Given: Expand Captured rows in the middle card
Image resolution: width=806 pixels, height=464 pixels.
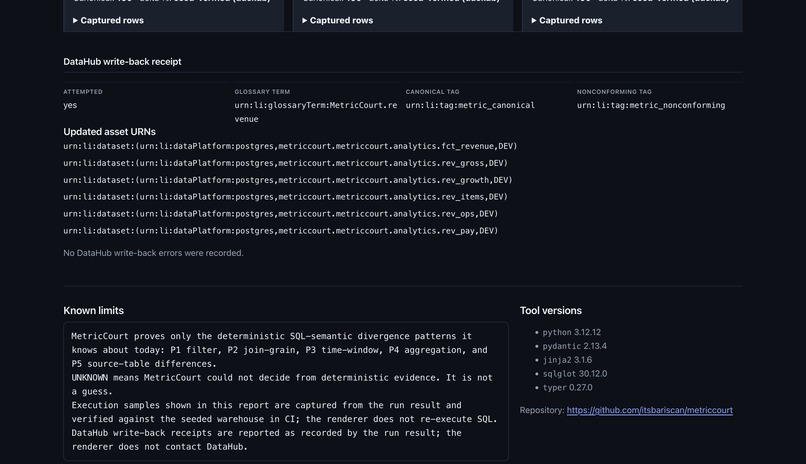Looking at the screenshot, I should (x=338, y=21).
